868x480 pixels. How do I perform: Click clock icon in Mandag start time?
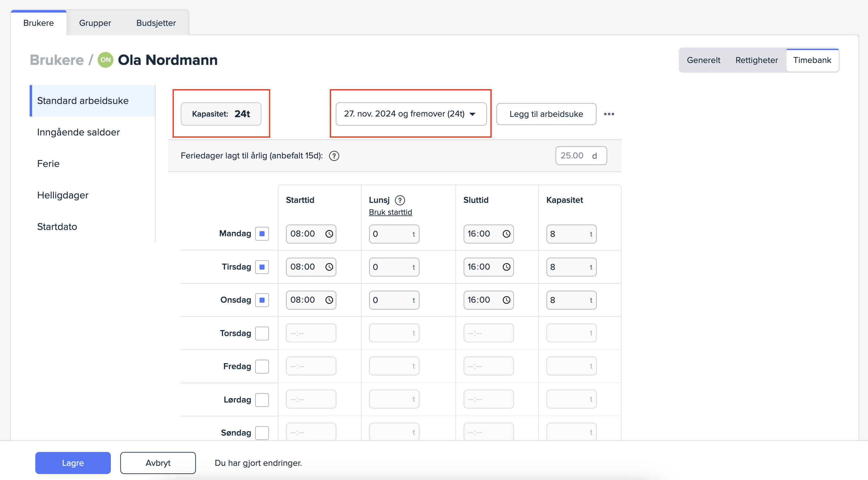click(329, 234)
